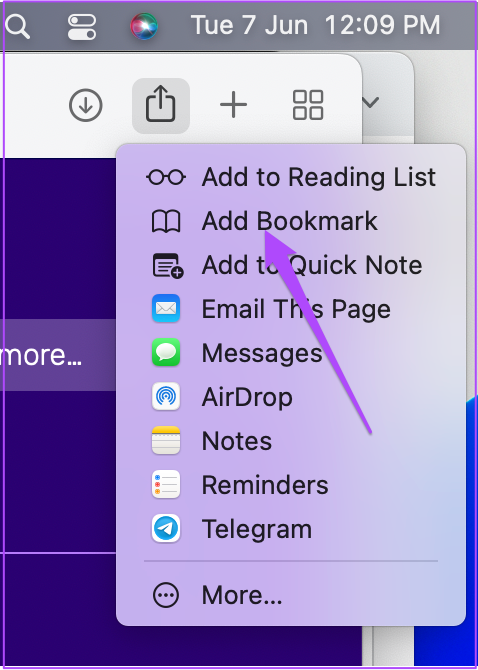Click the purple 'more…' link
The image size is (478, 670).
point(41,355)
